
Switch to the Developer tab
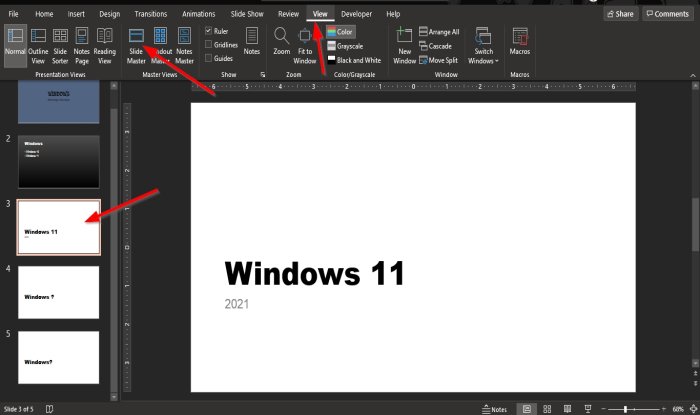point(356,14)
